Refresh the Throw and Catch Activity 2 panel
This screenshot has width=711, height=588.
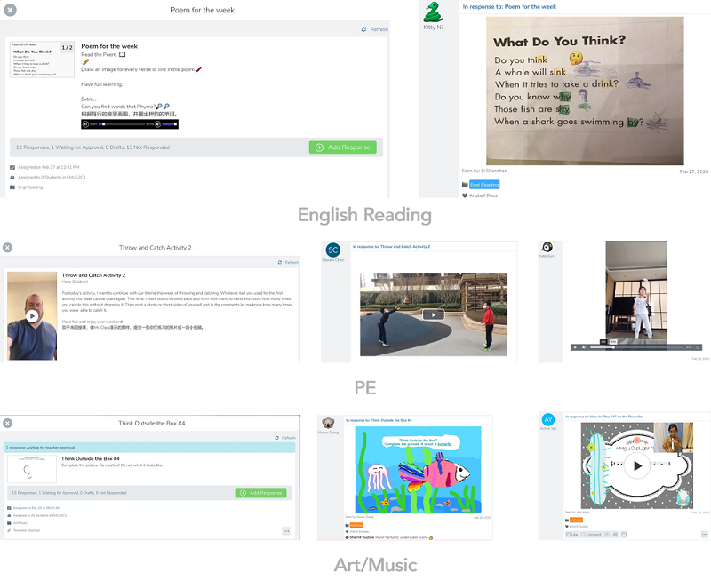287,262
